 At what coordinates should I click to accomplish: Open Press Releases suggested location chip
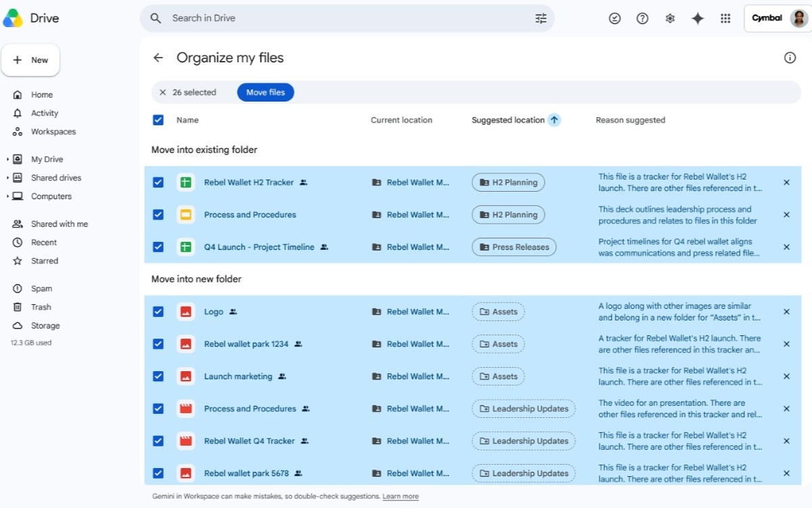(x=514, y=247)
